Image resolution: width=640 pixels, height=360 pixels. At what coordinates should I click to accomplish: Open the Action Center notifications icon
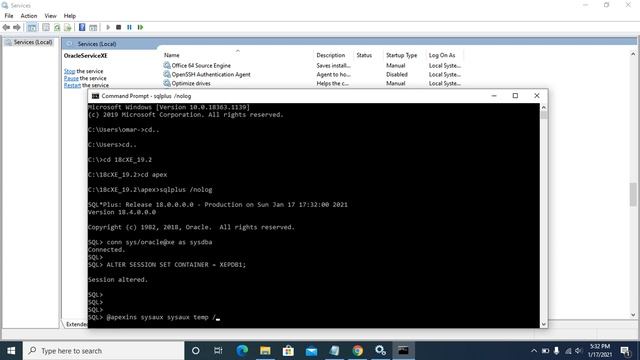coord(625,351)
